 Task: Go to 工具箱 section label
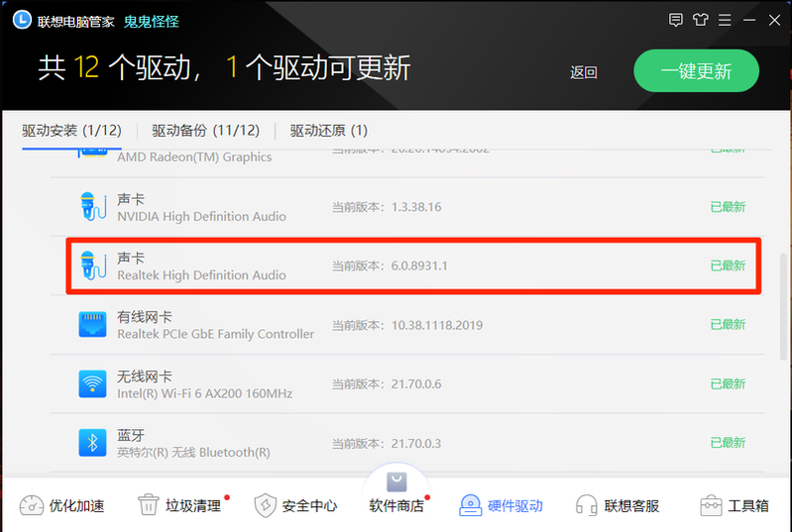click(x=748, y=506)
